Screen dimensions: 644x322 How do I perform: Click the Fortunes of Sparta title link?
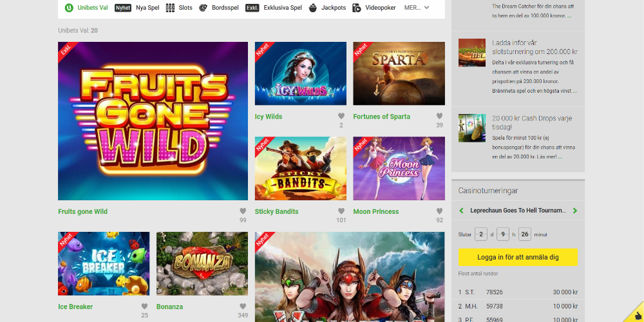(x=381, y=117)
